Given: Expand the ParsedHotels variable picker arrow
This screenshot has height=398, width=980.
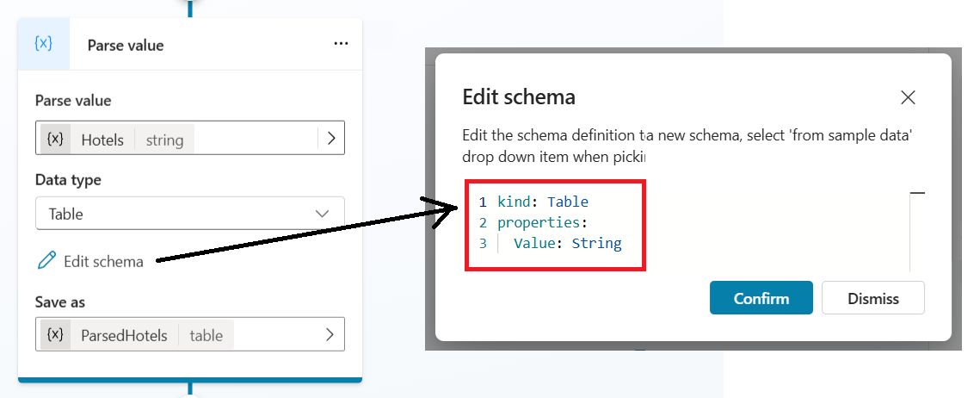Looking at the screenshot, I should pyautogui.click(x=330, y=335).
